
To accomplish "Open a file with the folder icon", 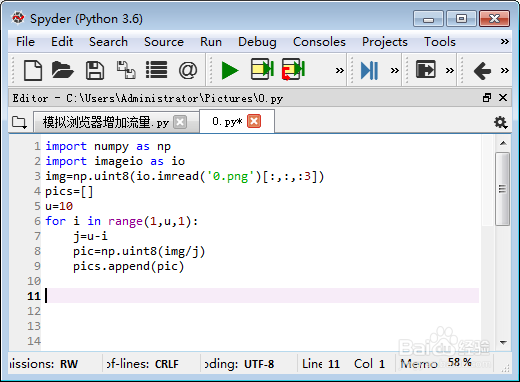I will (62, 70).
